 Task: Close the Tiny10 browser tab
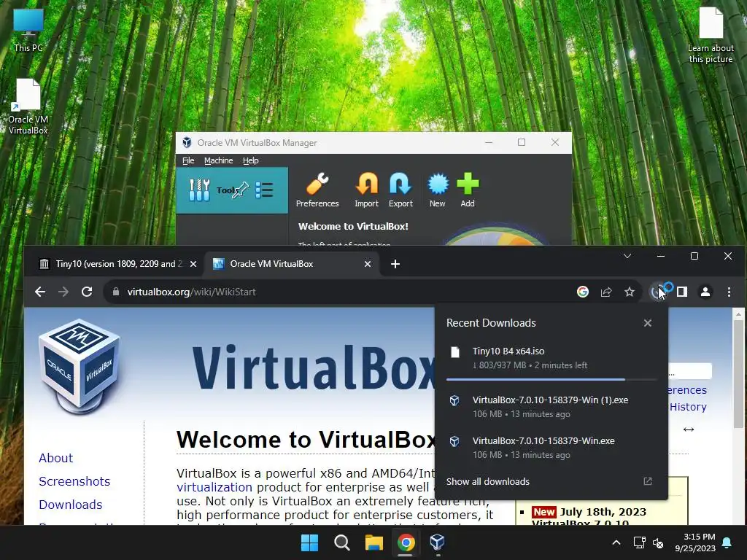pyautogui.click(x=193, y=264)
